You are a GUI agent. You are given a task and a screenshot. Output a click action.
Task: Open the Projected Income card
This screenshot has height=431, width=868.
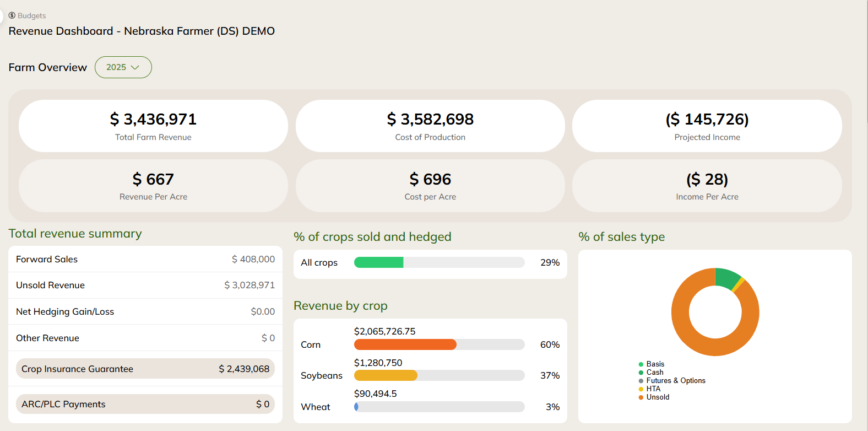pyautogui.click(x=707, y=126)
